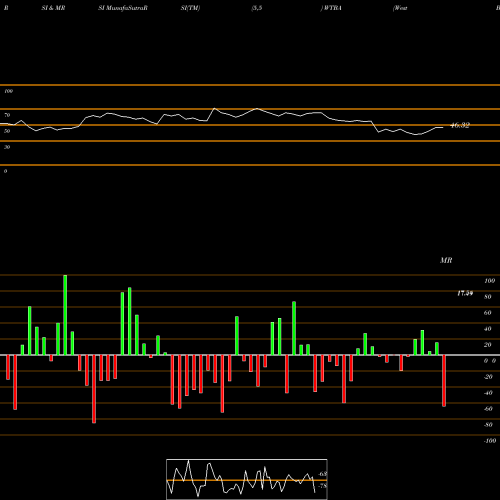Click the MR axis label 20
Viewport: 500px width, 500px height.
[x=487, y=345]
